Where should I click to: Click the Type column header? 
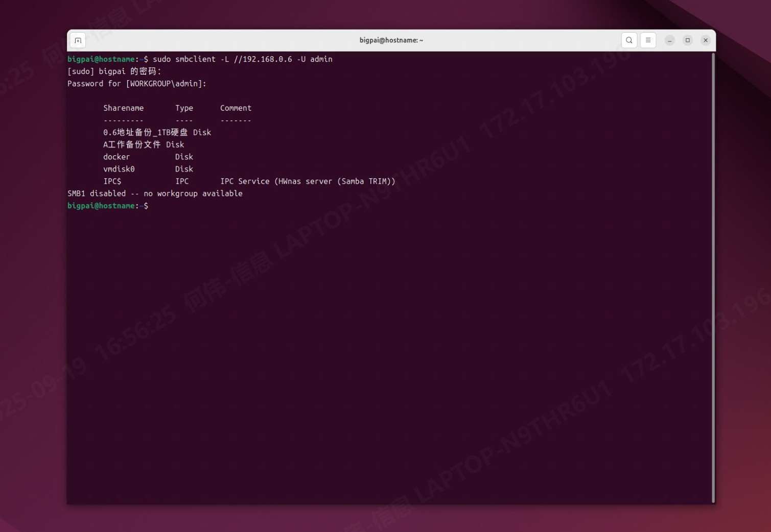[x=184, y=108]
